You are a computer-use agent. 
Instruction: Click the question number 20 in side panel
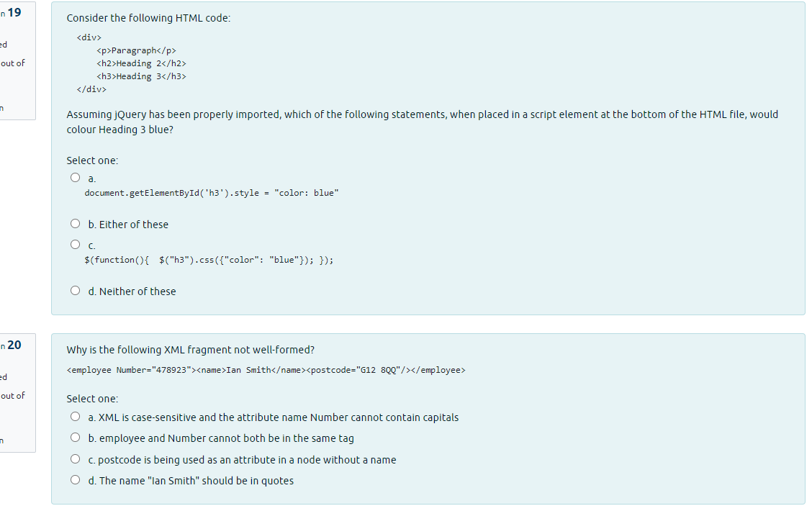pyautogui.click(x=14, y=345)
